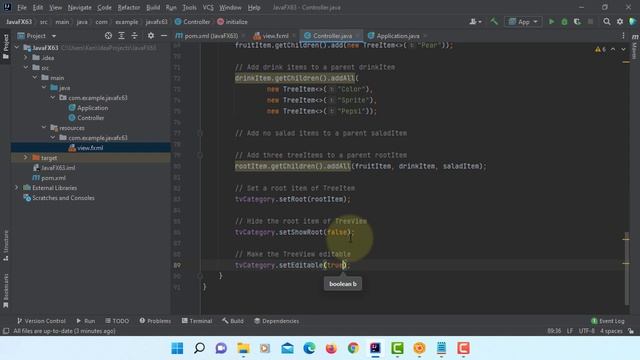Hide the Project tool window

pyautogui.click(x=164, y=36)
